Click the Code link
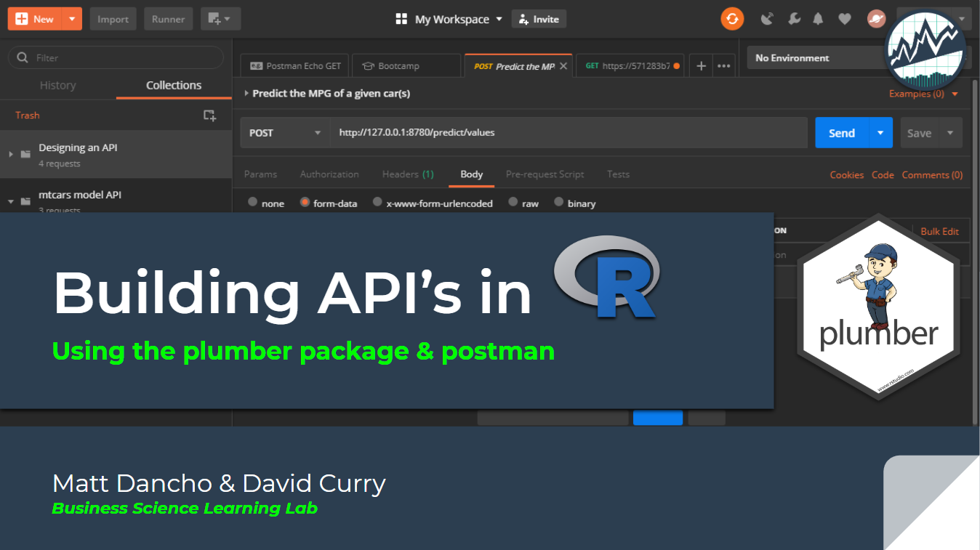This screenshot has height=550, width=980. click(883, 175)
